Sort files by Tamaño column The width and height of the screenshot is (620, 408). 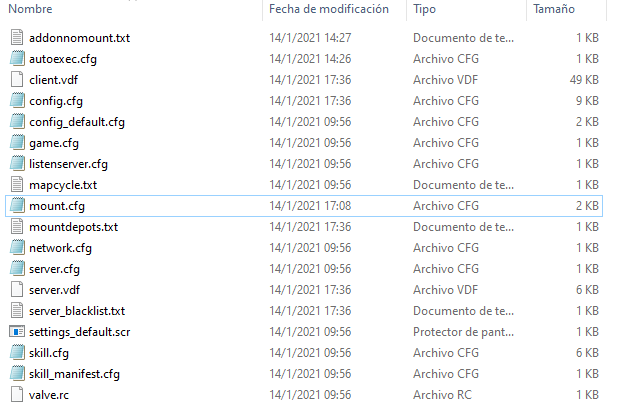[x=554, y=9]
